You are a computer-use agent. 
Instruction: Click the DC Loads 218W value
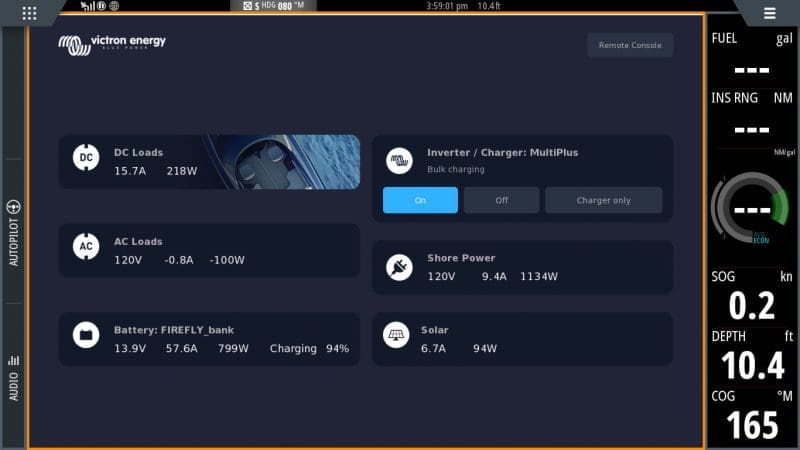182,171
